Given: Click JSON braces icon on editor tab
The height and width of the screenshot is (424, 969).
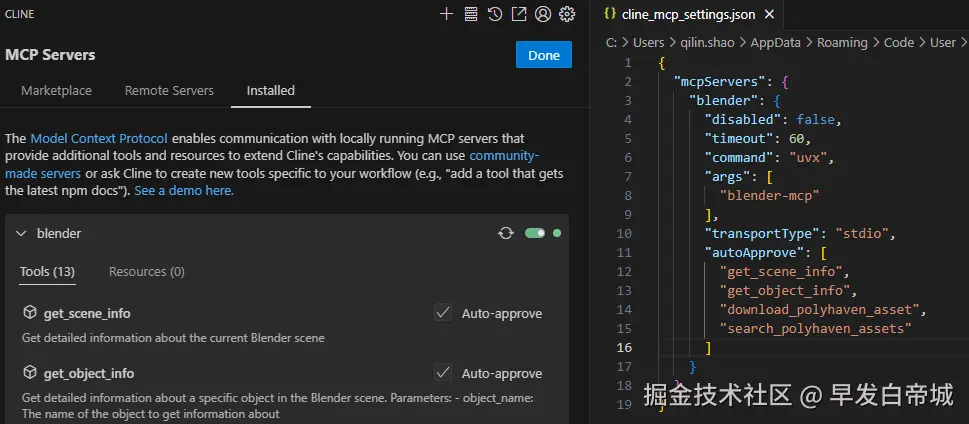Looking at the screenshot, I should [610, 14].
